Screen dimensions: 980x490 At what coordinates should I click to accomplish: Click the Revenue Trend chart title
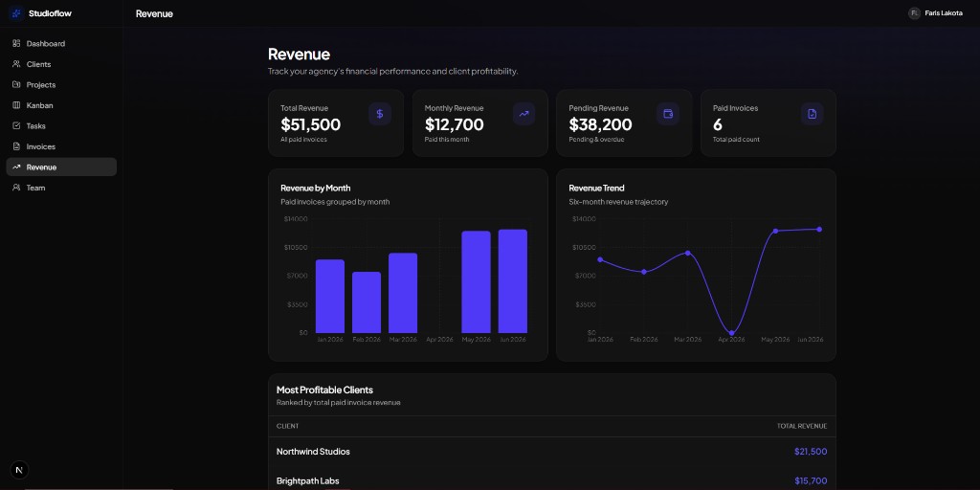tap(596, 189)
